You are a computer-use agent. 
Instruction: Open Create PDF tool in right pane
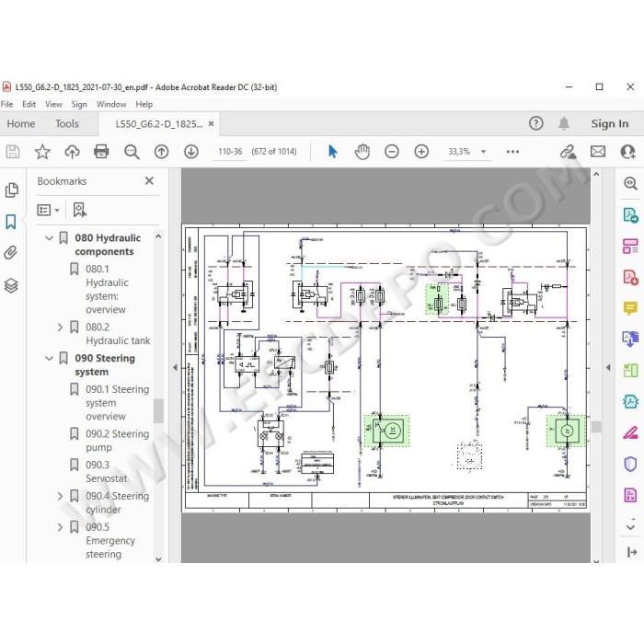[630, 277]
